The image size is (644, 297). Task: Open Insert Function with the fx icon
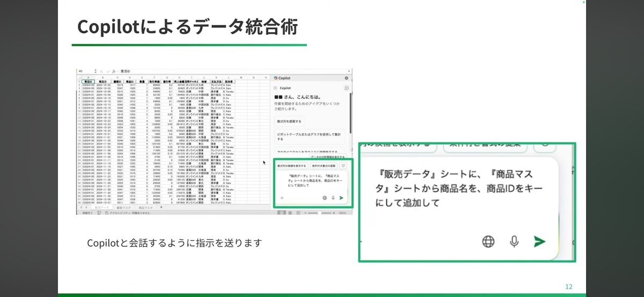[x=114, y=71]
